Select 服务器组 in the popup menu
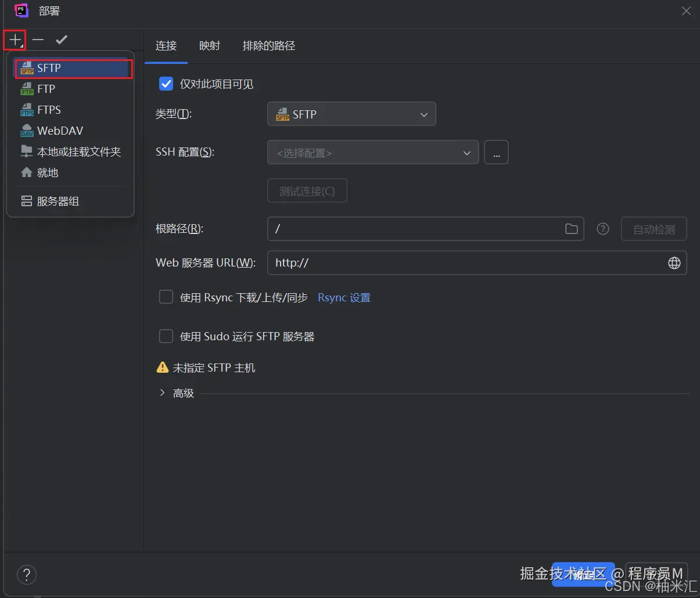 [x=70, y=201]
